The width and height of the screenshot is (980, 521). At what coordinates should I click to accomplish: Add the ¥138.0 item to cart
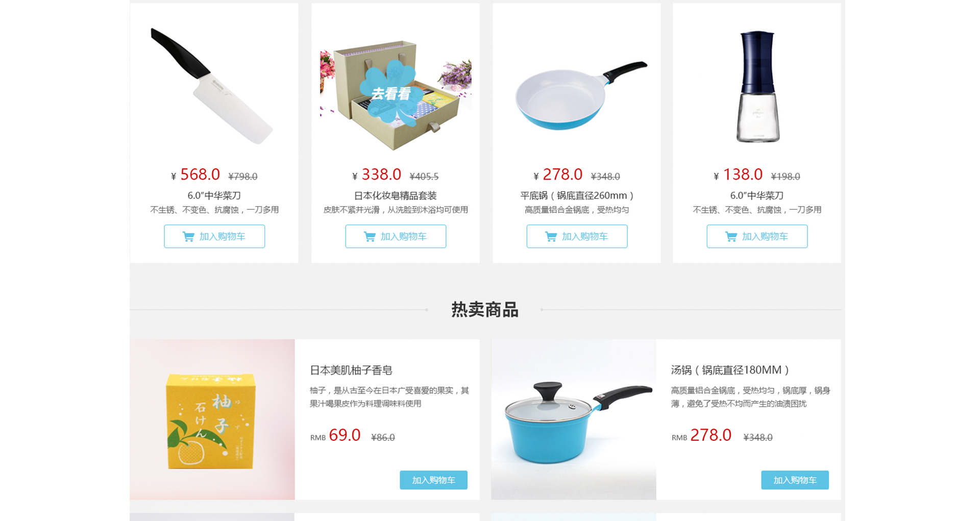tap(757, 236)
